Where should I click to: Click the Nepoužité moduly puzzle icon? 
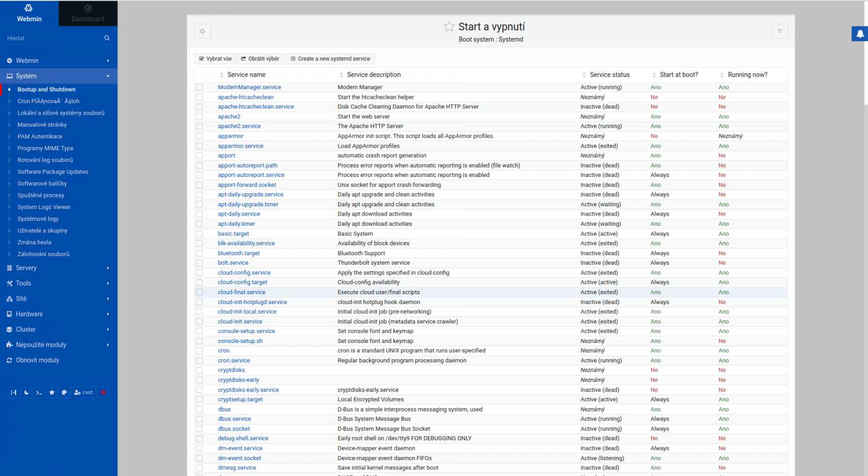click(x=9, y=345)
